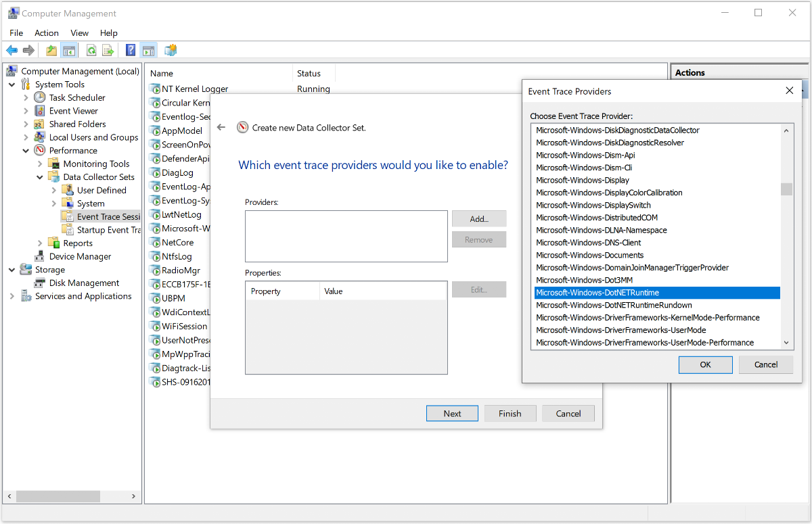Collapse the Storage tree node
This screenshot has height=524, width=812.
point(12,270)
